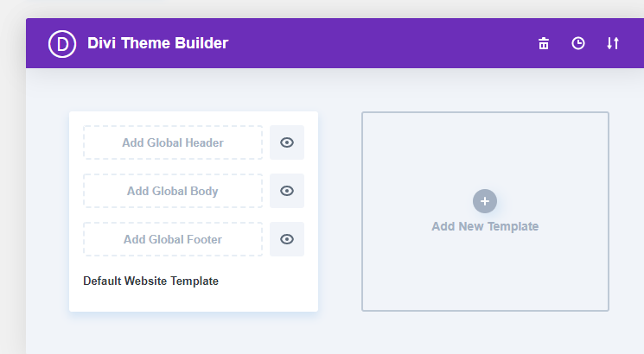This screenshot has width=644, height=354.
Task: Click empty purple header bar area
Action: click(370, 43)
